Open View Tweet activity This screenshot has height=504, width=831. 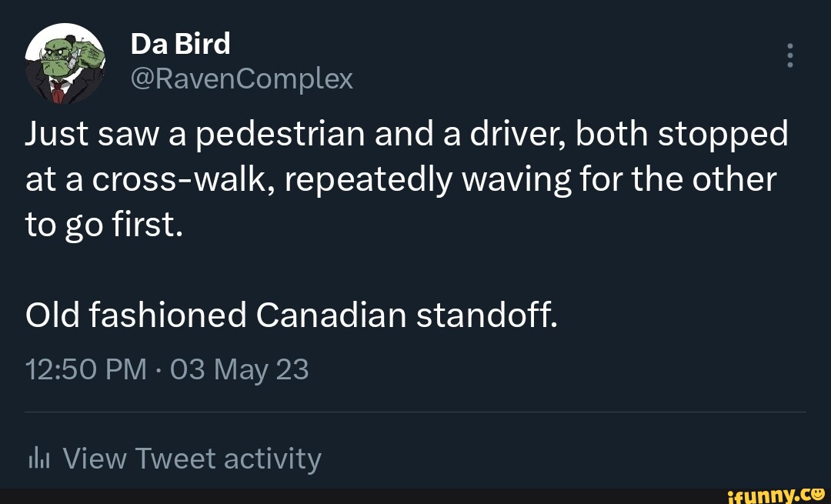coord(191,457)
